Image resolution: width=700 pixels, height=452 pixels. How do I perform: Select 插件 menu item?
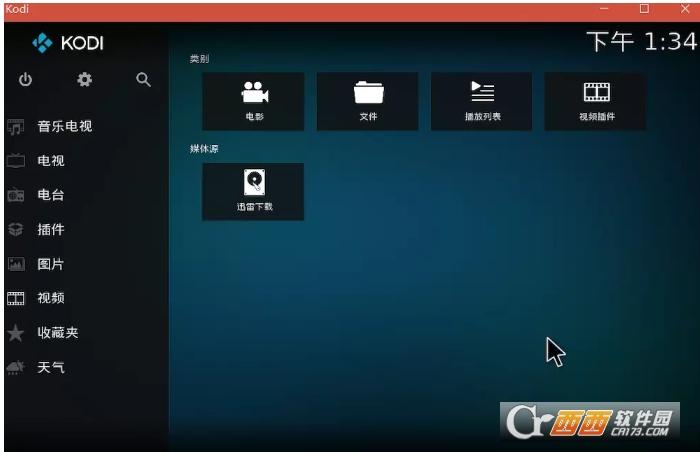(x=51, y=230)
